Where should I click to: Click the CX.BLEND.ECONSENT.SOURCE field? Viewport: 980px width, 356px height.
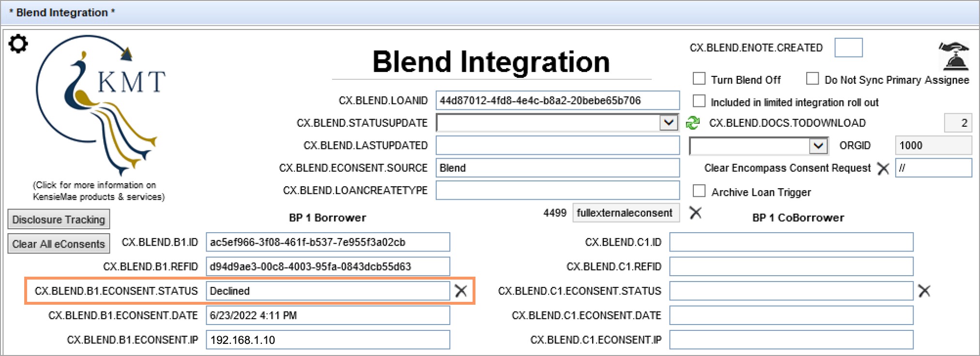pos(557,168)
